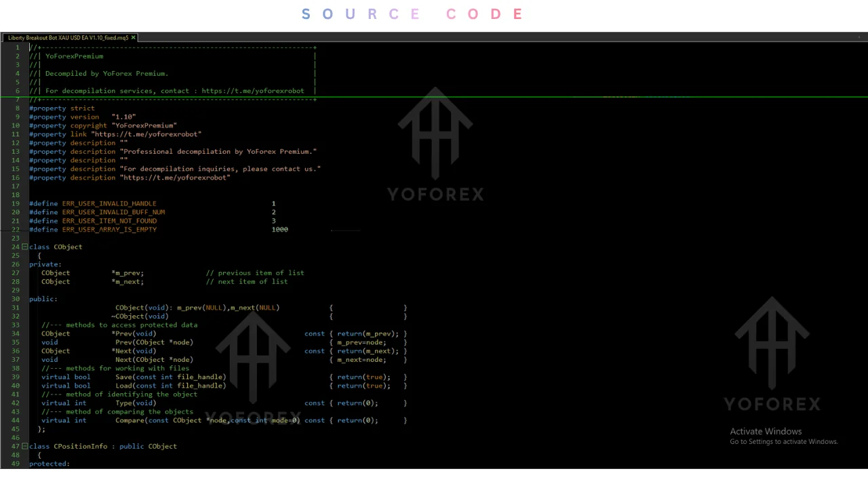Viewport: 868px width, 488px height.
Task: Click comment 'method of identifying the object'
Action: [x=132, y=394]
